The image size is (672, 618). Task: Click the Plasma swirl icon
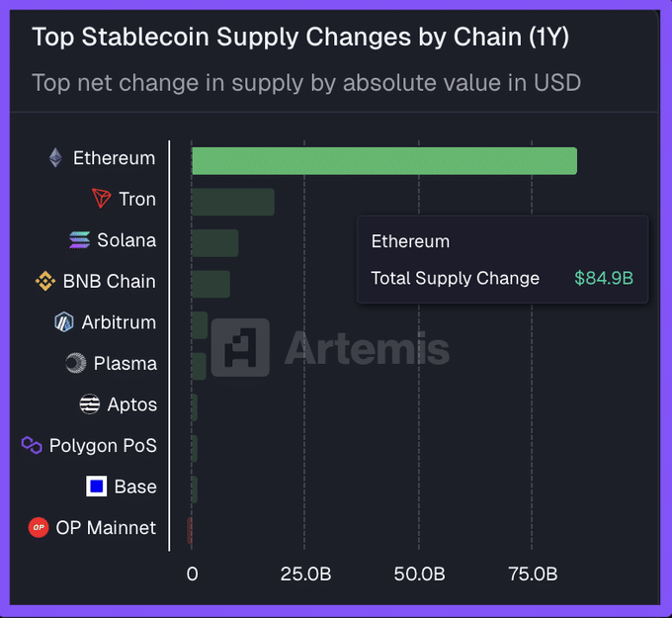(76, 364)
